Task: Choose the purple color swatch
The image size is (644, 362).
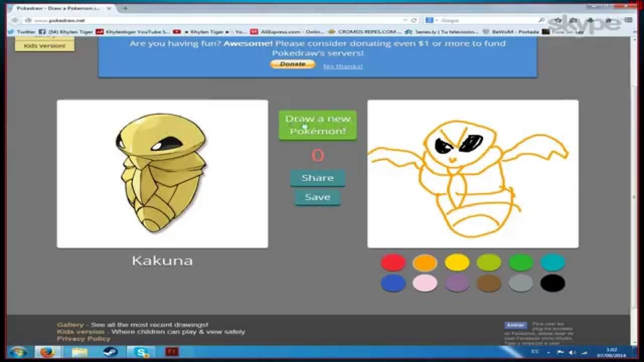Action: (x=457, y=284)
